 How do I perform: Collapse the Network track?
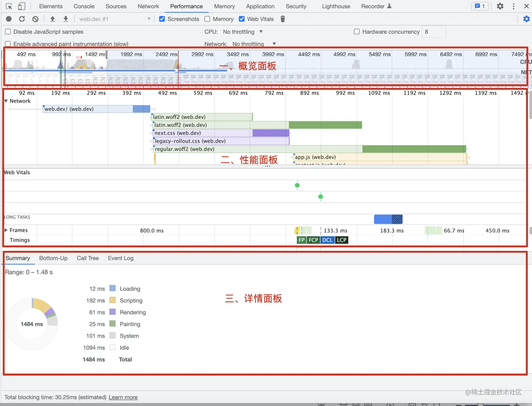[6, 101]
